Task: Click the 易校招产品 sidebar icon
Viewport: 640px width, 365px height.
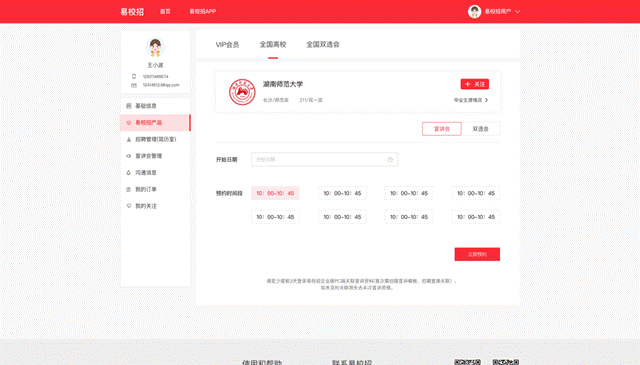Action: pyautogui.click(x=129, y=122)
